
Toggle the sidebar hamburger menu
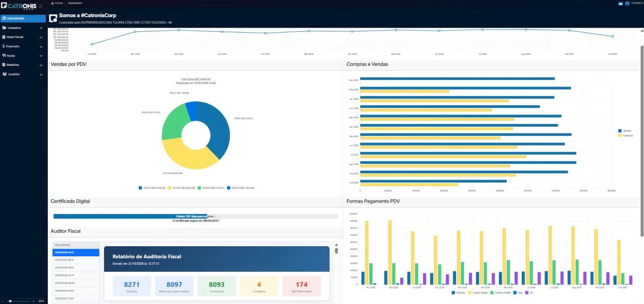[x=41, y=6]
